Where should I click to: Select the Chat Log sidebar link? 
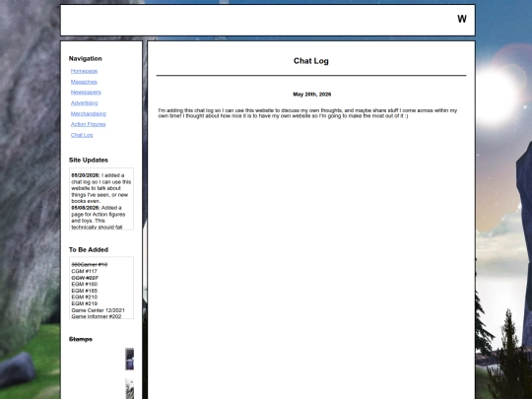[x=82, y=135]
